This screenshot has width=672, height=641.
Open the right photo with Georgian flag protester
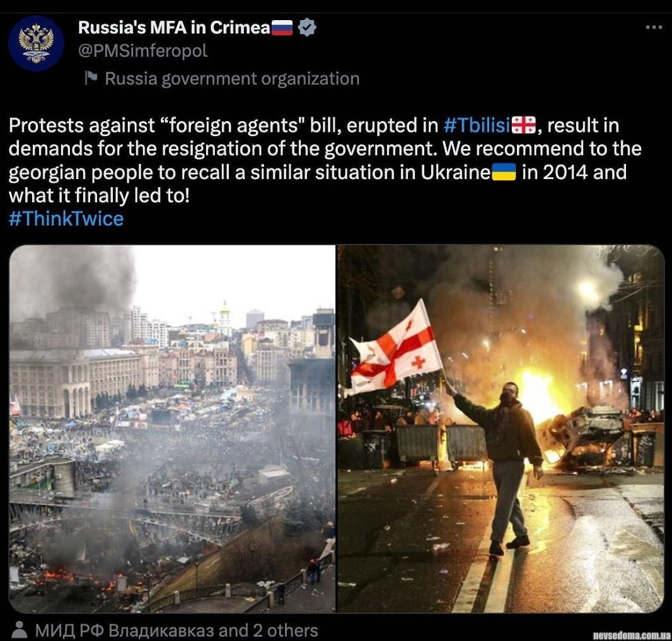click(501, 429)
